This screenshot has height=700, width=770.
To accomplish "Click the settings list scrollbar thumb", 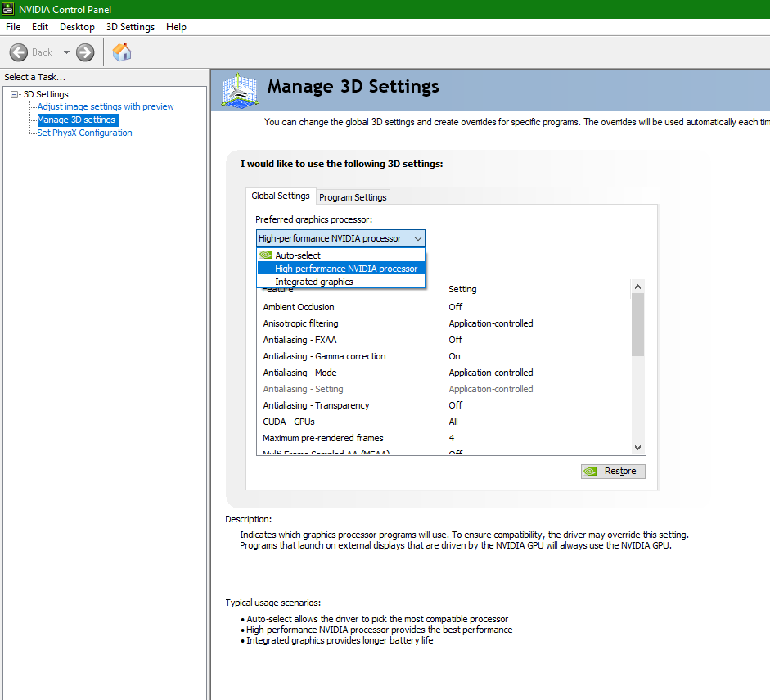I will pos(637,324).
